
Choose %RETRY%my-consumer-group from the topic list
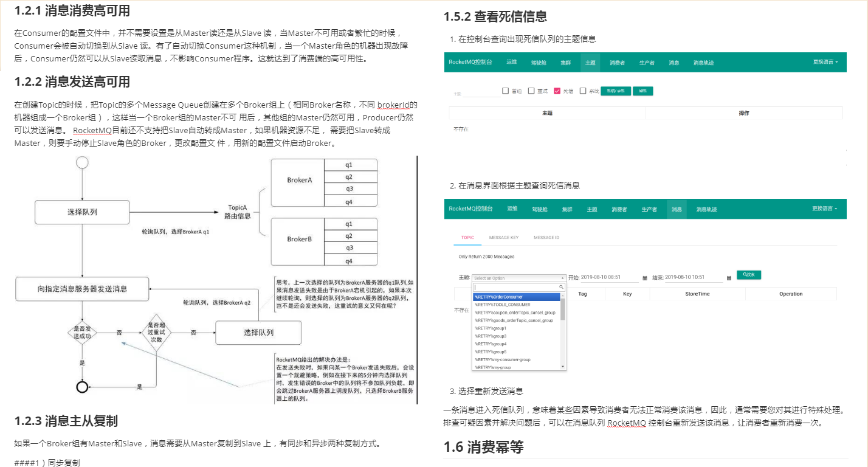[516, 360]
